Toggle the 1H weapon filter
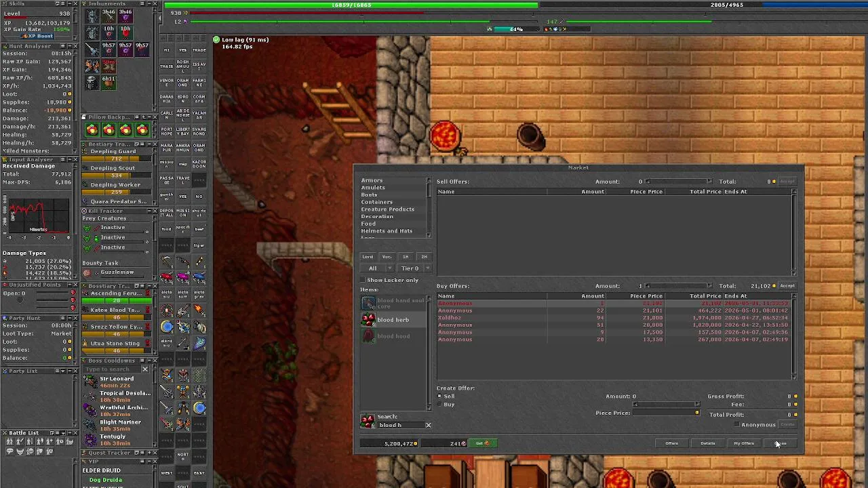This screenshot has height=488, width=868. coord(406,257)
